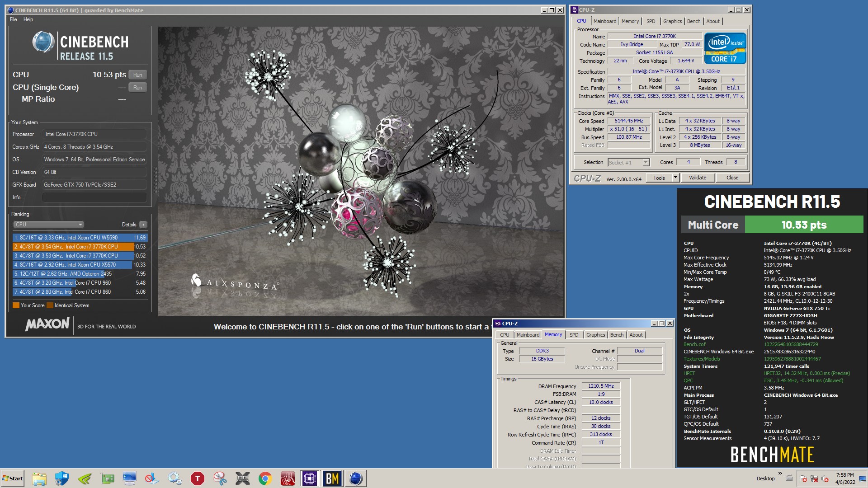The image size is (868, 488).
Task: Open Action Center flag tray icon
Action: [x=803, y=479]
